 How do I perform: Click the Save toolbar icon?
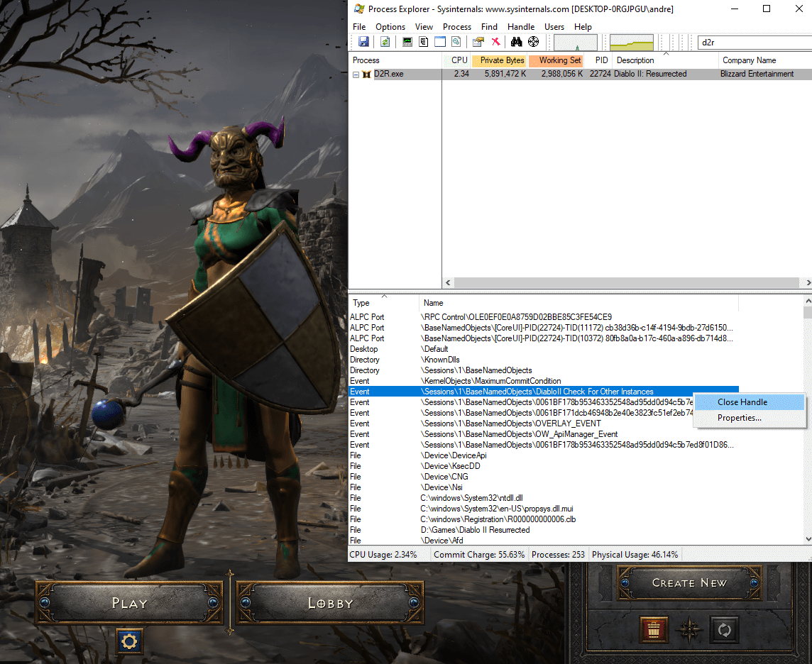pos(363,42)
